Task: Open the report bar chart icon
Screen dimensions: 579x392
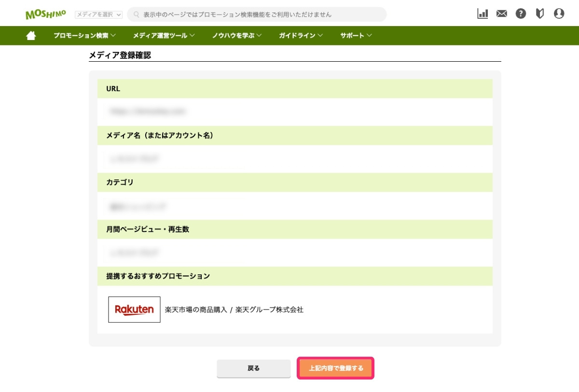Action: point(482,14)
